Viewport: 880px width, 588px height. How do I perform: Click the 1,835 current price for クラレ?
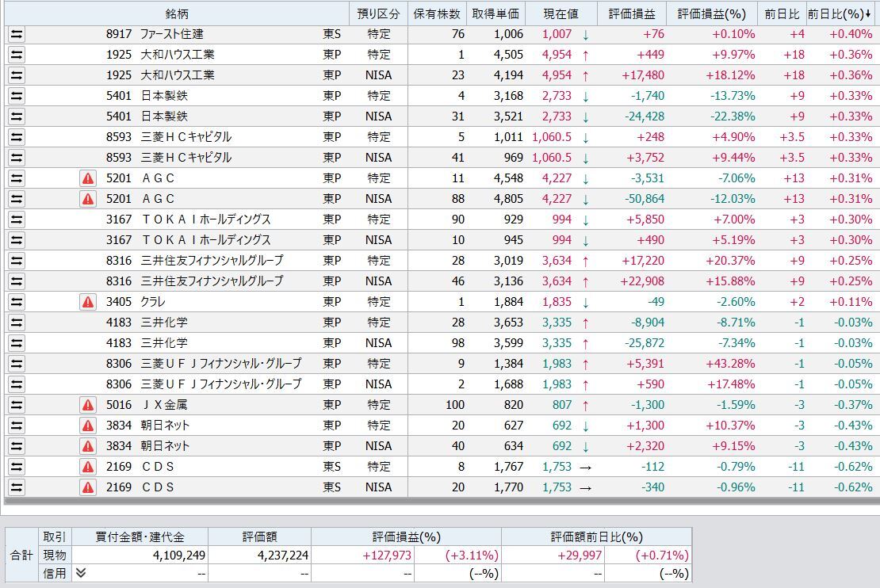[557, 302]
